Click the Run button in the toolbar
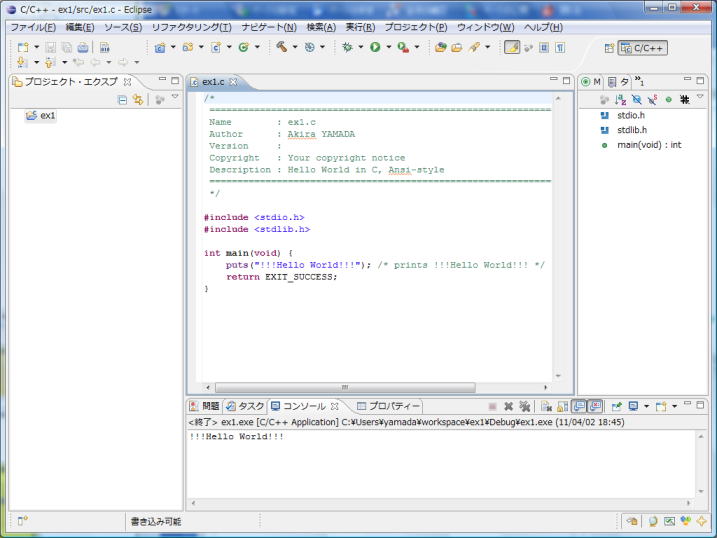The image size is (717, 538). point(374,47)
